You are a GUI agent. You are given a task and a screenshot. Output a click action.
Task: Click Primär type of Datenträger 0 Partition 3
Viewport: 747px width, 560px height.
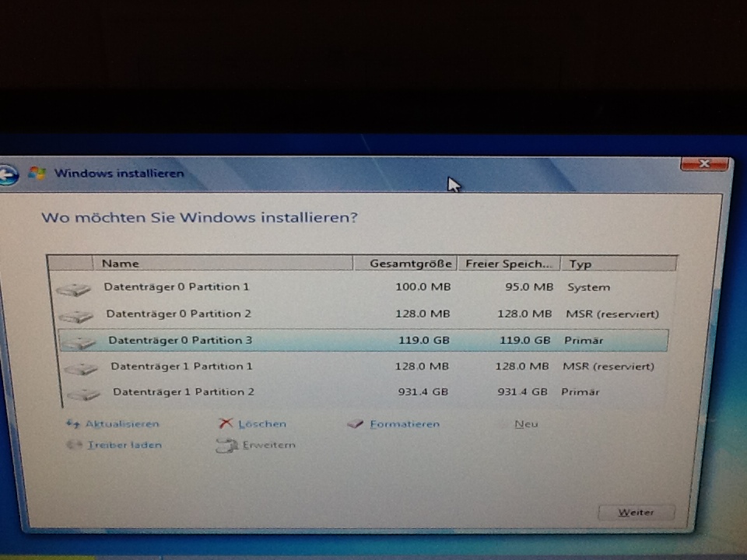tap(584, 341)
